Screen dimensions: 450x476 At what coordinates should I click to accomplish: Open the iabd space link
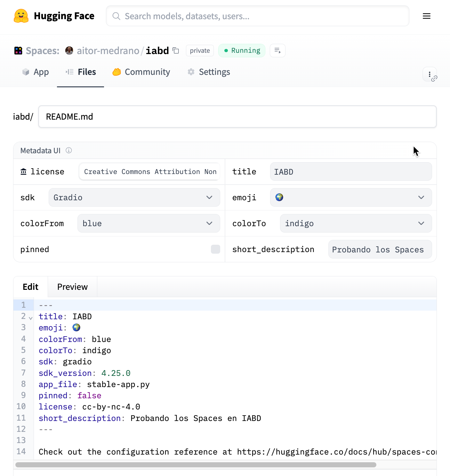pyautogui.click(x=157, y=51)
